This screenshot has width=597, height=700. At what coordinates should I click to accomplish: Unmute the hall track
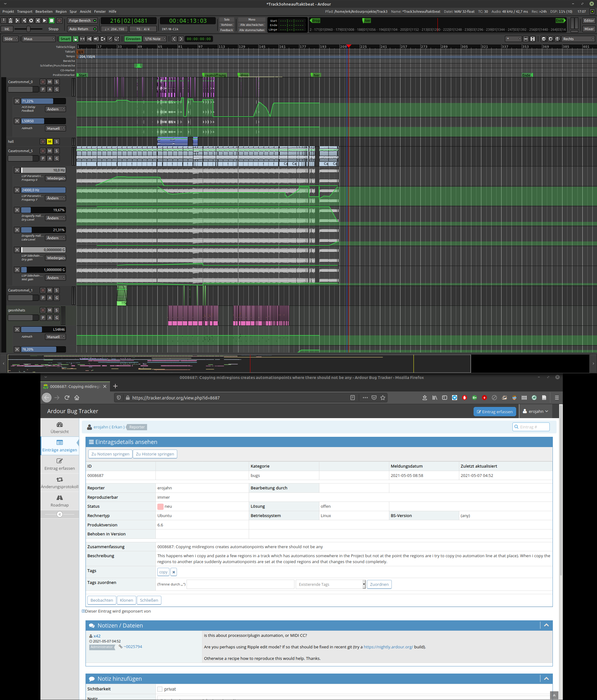(50, 142)
